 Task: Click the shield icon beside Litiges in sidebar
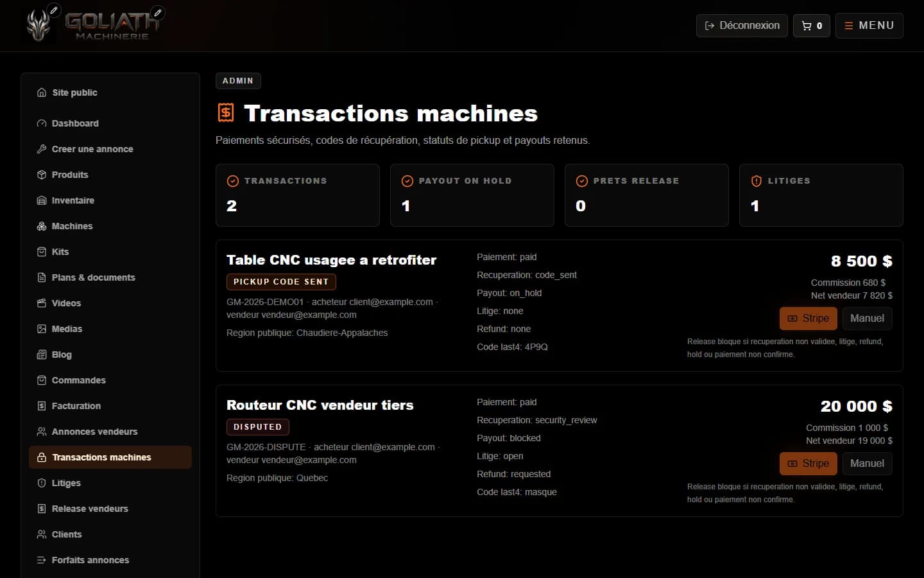point(42,483)
